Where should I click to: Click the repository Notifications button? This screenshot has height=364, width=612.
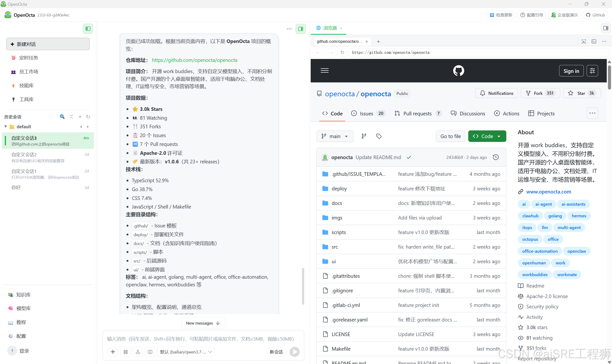[496, 93]
